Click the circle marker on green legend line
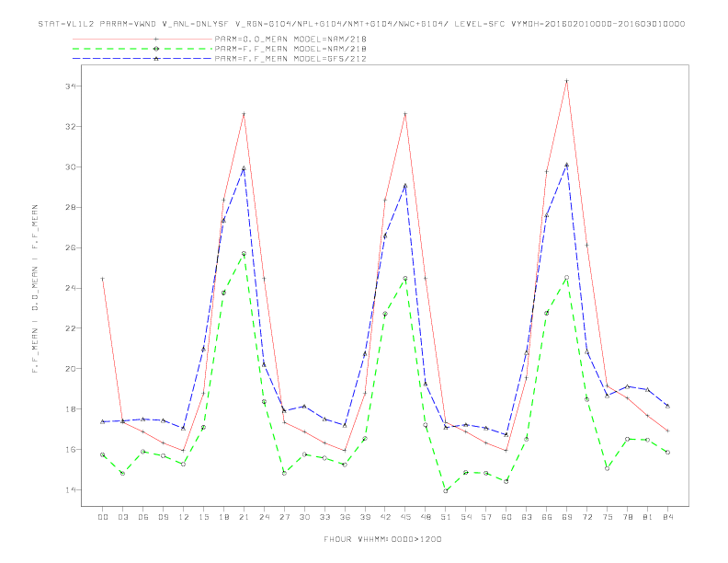The height and width of the screenshot is (563, 728). pos(156,49)
